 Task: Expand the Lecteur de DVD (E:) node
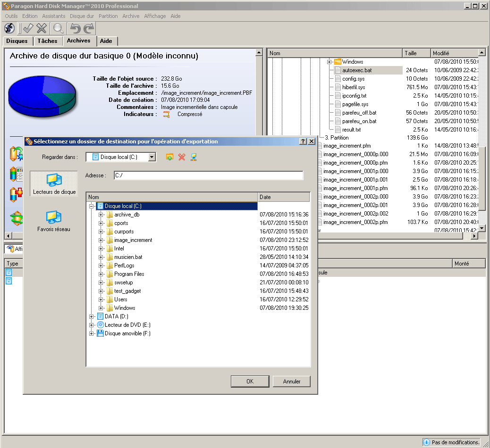[x=91, y=325]
